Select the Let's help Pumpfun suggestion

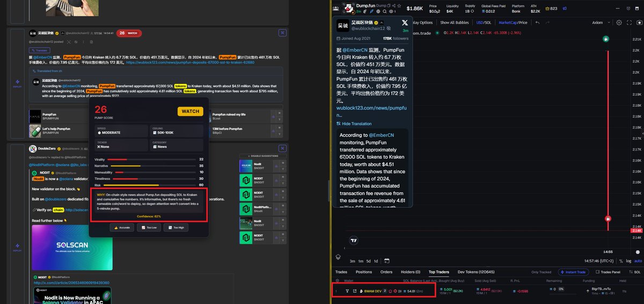point(59,131)
